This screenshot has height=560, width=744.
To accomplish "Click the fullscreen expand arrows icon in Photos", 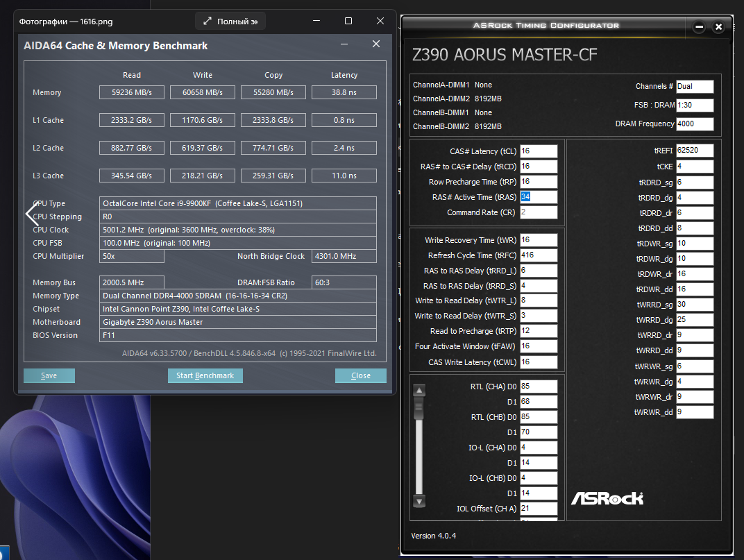I will (x=208, y=21).
